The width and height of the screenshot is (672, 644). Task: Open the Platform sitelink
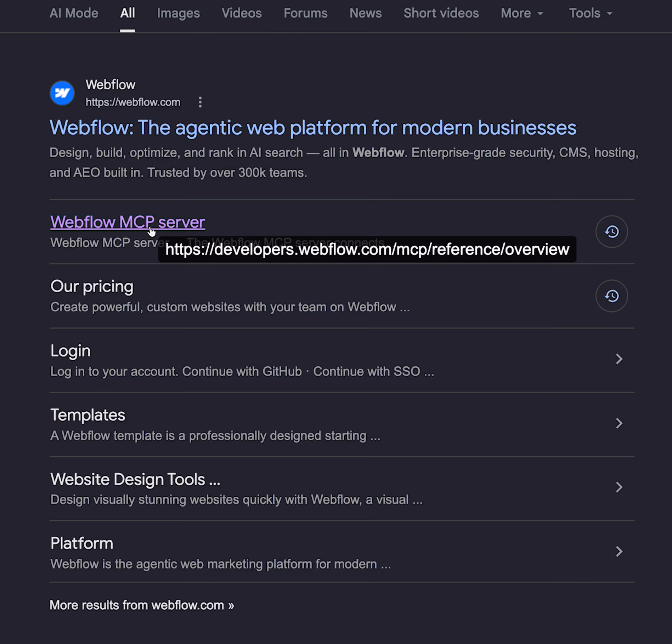click(82, 543)
